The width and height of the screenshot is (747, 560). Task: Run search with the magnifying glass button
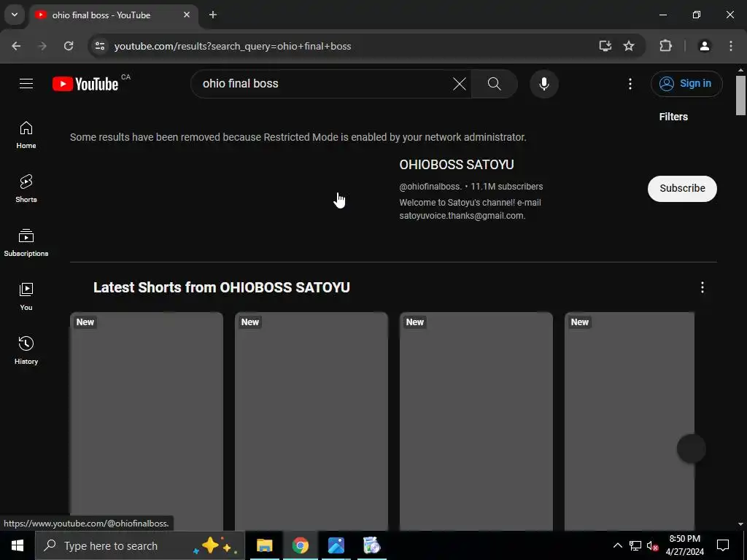[495, 84]
